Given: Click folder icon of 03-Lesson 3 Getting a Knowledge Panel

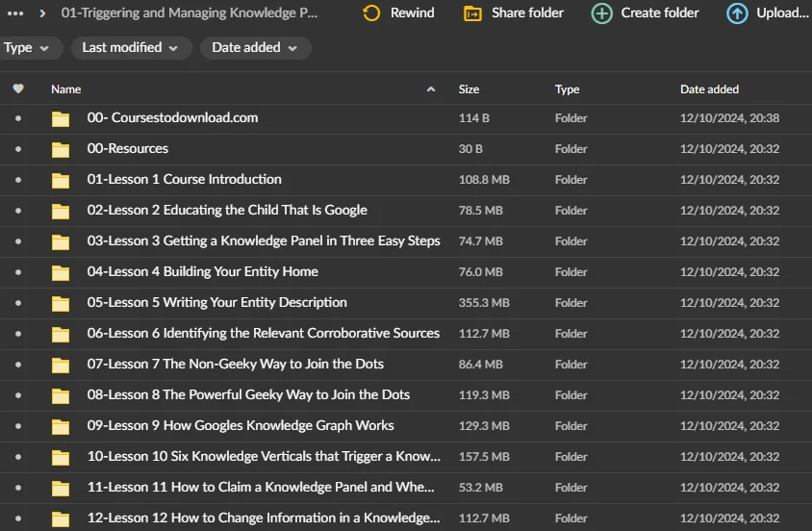Looking at the screenshot, I should (x=61, y=241).
